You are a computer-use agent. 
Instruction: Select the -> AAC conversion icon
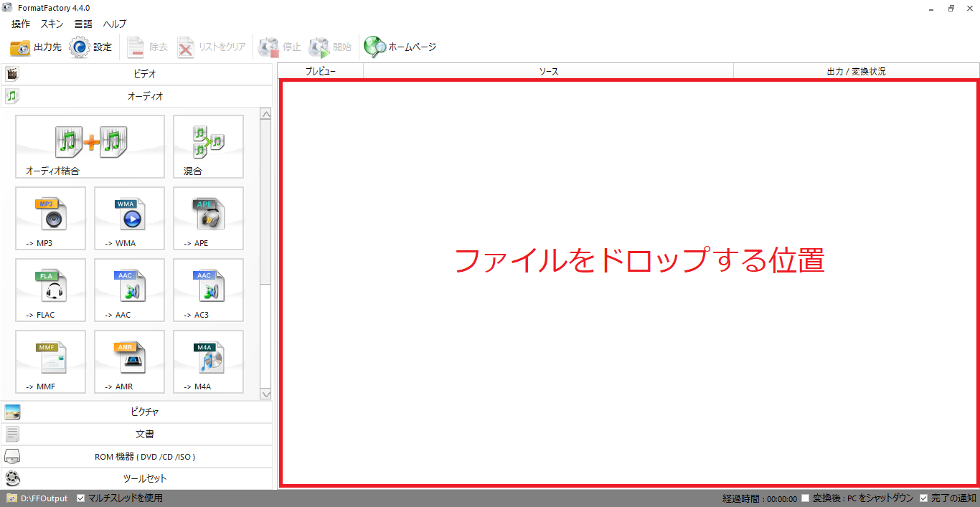click(x=129, y=290)
